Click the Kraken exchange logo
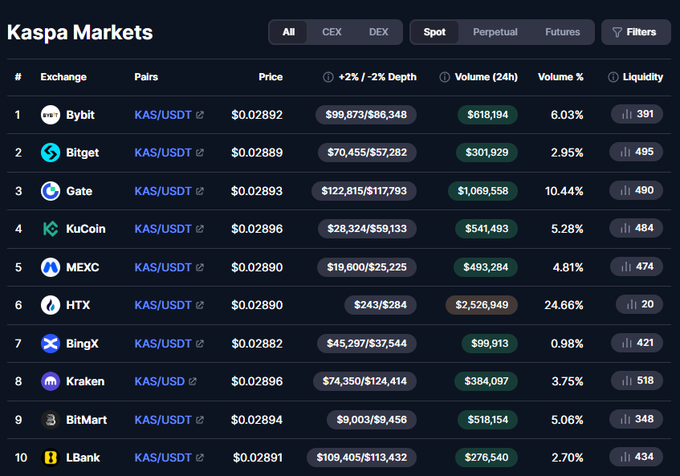 click(x=50, y=381)
